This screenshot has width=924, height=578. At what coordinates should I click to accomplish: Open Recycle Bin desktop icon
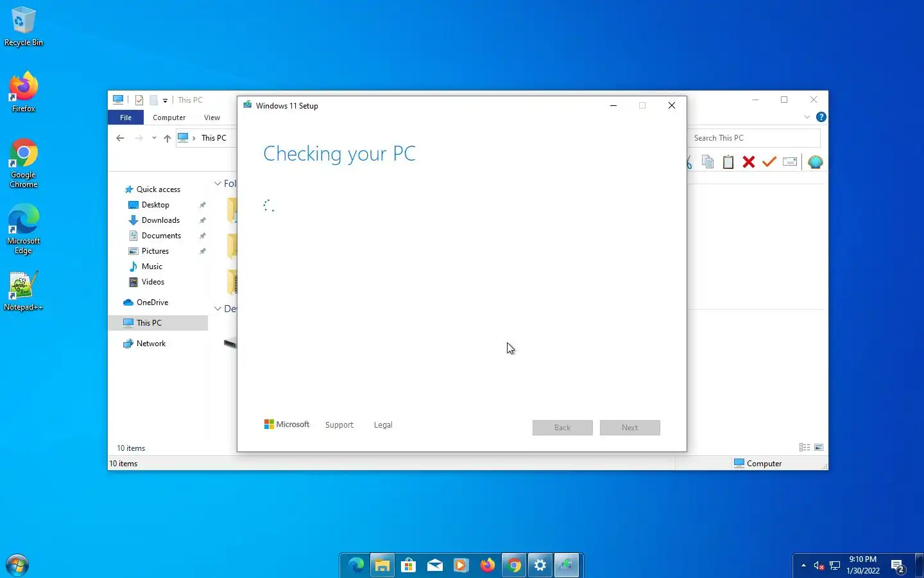click(x=24, y=26)
